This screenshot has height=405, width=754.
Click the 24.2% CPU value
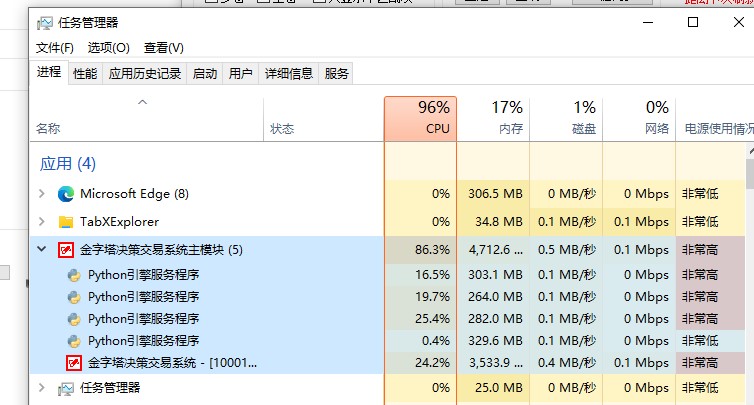[x=432, y=363]
